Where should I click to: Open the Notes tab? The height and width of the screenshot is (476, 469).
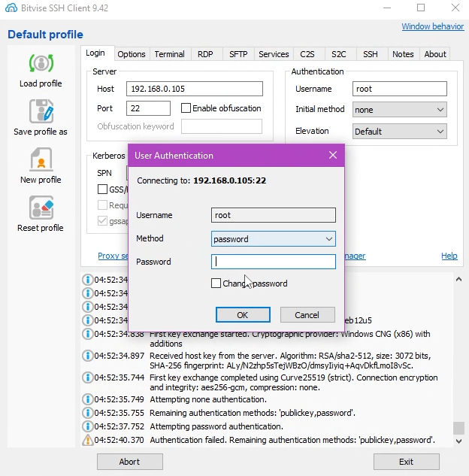(x=403, y=54)
